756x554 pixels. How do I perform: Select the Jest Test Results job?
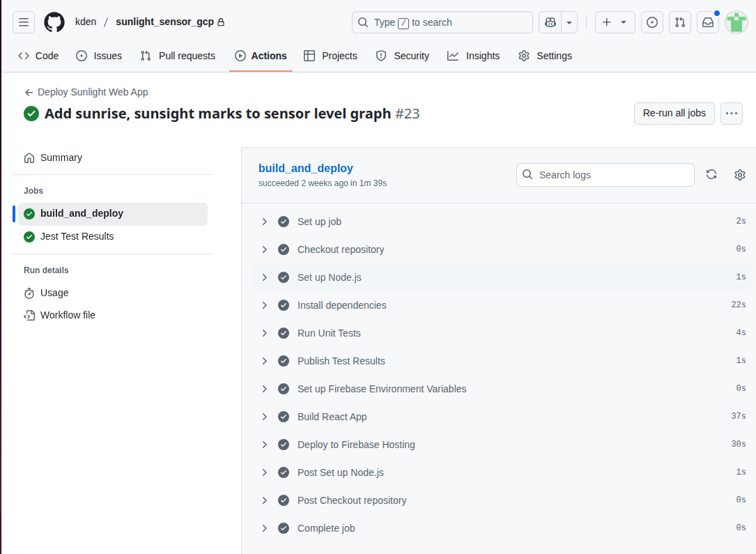(77, 236)
